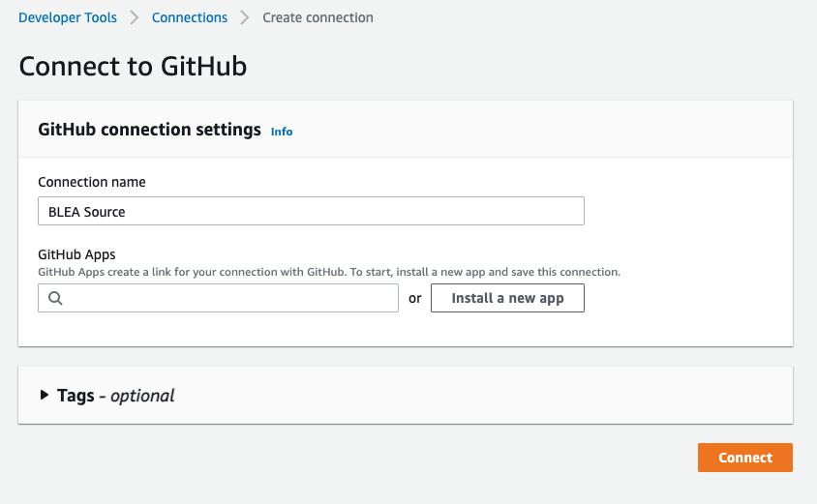Image resolution: width=817 pixels, height=504 pixels.
Task: Focus the Connection name field containing BLEA Source
Action: [x=311, y=211]
